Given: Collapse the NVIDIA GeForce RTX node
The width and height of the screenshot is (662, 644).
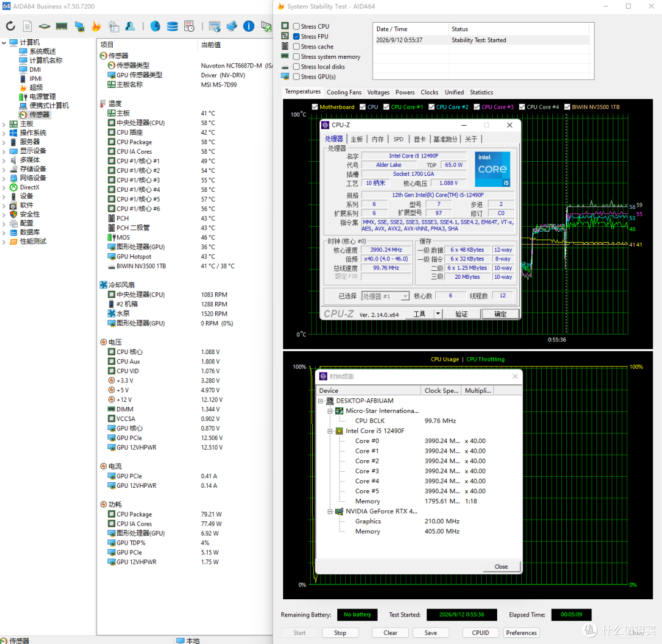Looking at the screenshot, I should (330, 512).
